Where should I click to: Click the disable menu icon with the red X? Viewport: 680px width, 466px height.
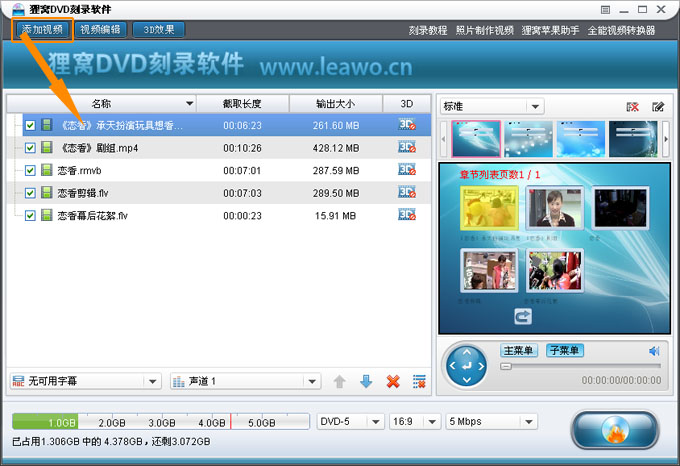click(x=632, y=107)
